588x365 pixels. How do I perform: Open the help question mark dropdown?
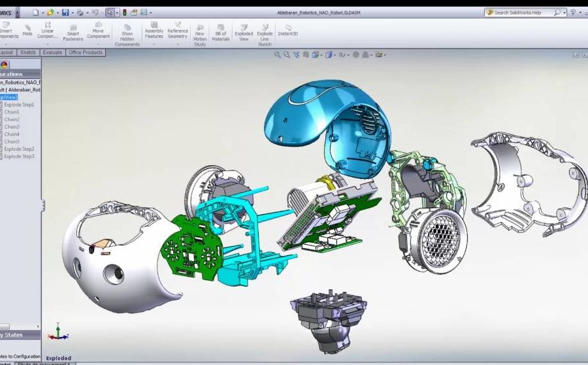click(580, 13)
